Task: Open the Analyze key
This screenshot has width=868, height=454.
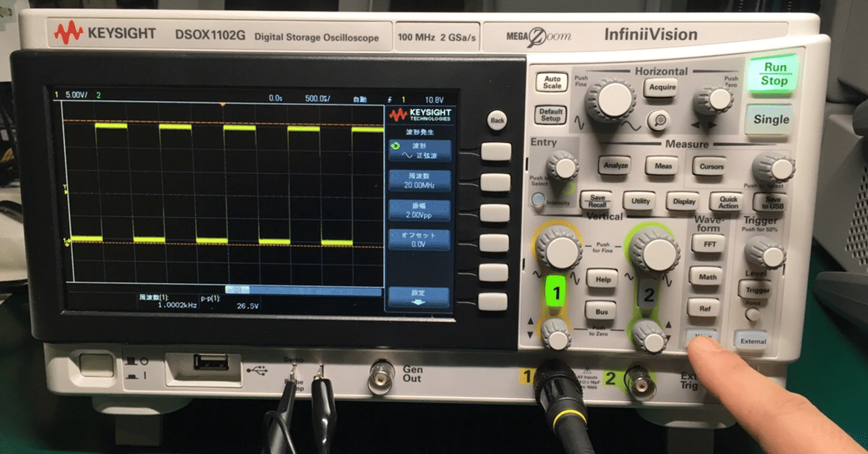Action: (615, 165)
